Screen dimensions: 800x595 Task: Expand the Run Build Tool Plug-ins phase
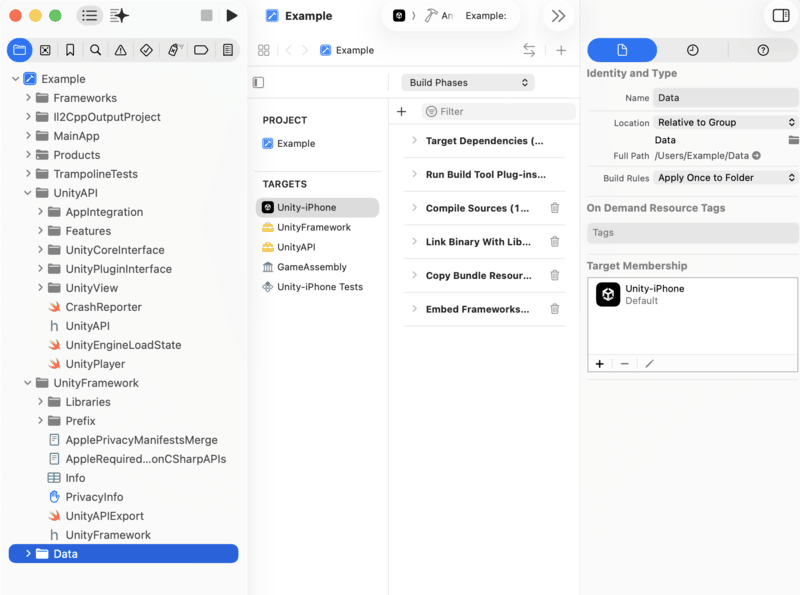pos(414,174)
